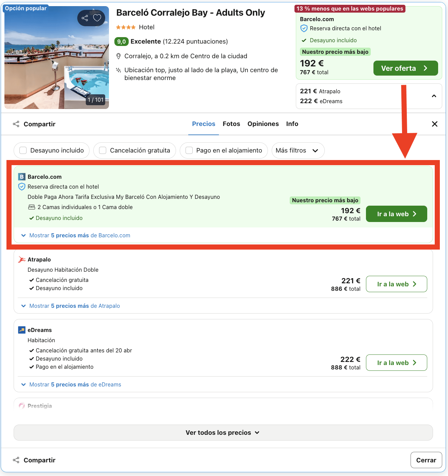
Task: Enable the Cancelación gratuita filter checkbox
Action: coord(102,150)
